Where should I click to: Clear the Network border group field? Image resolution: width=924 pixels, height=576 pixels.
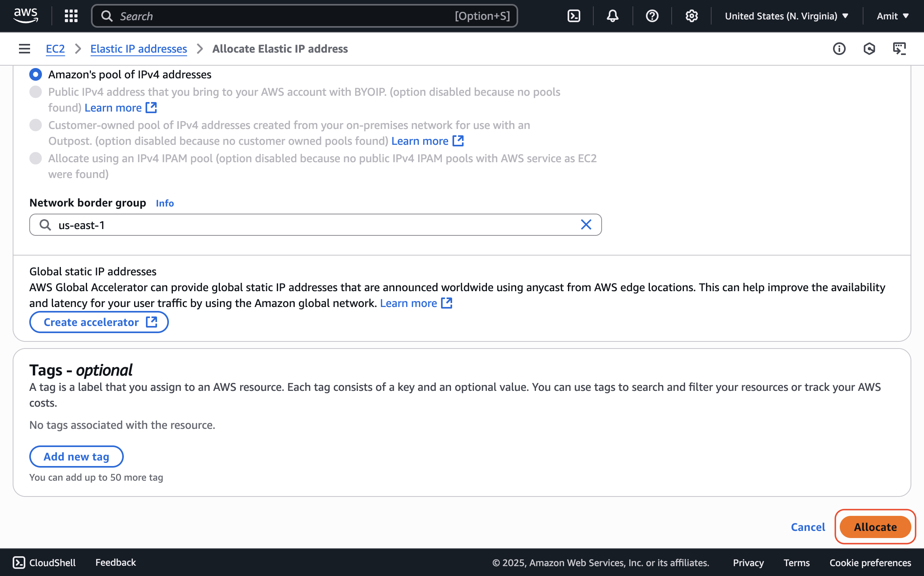click(x=586, y=225)
